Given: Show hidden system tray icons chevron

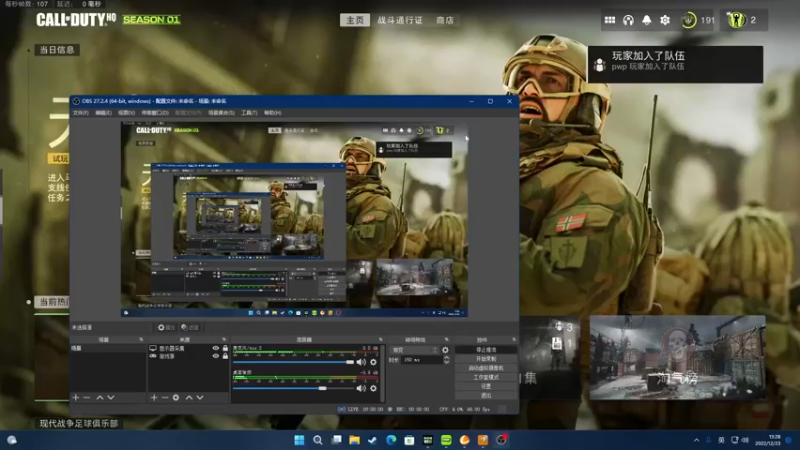Looking at the screenshot, I should 696,440.
